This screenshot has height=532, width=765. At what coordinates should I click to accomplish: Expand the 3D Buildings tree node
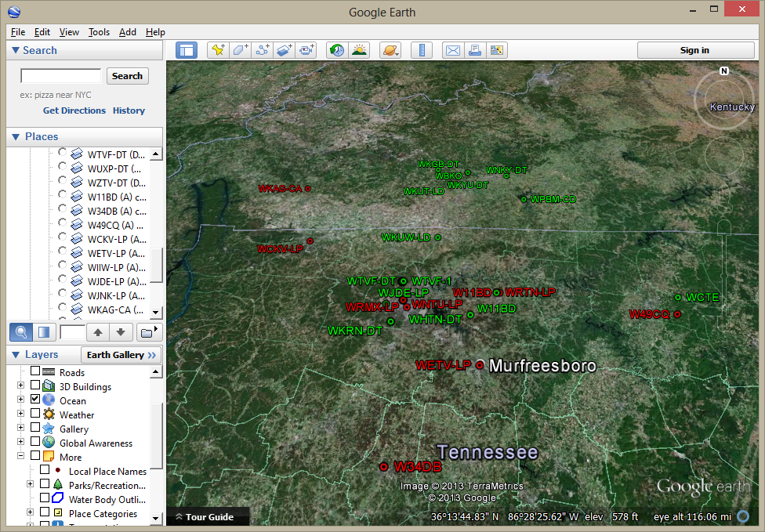pyautogui.click(x=20, y=385)
